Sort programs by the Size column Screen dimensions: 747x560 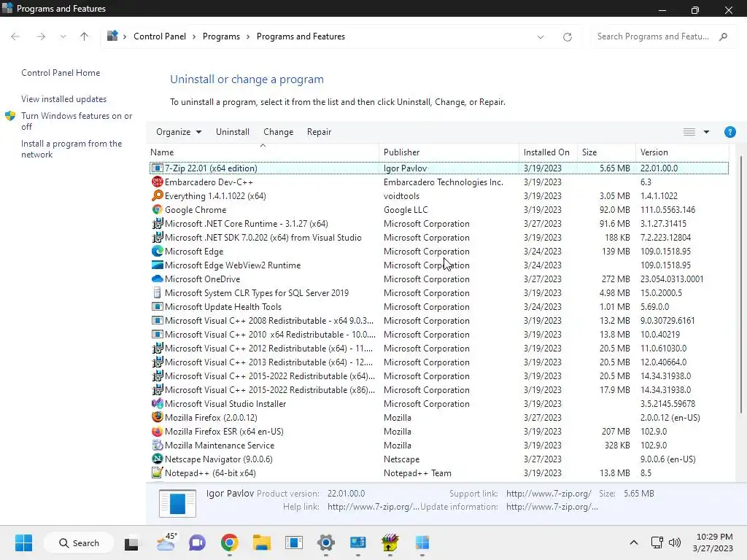click(x=606, y=152)
